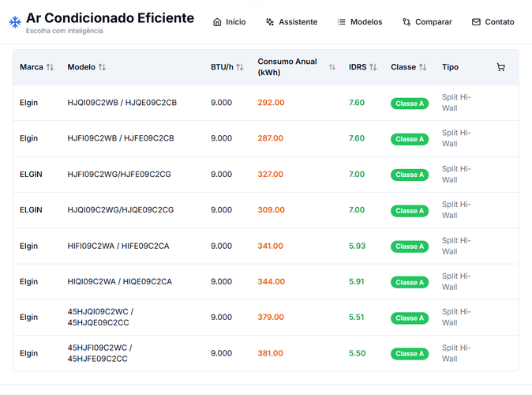
Task: Click the Escolha com inteligência subtitle
Action: (65, 31)
